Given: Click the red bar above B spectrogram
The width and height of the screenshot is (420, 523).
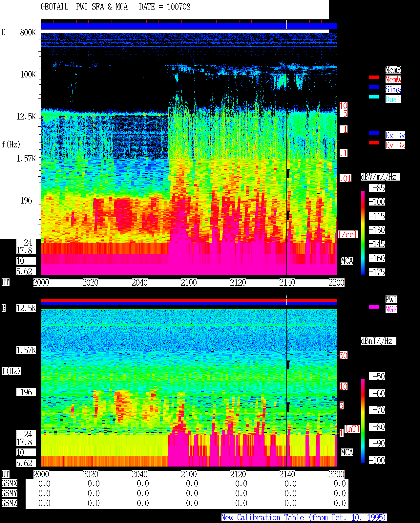Looking at the screenshot, I should [x=189, y=300].
